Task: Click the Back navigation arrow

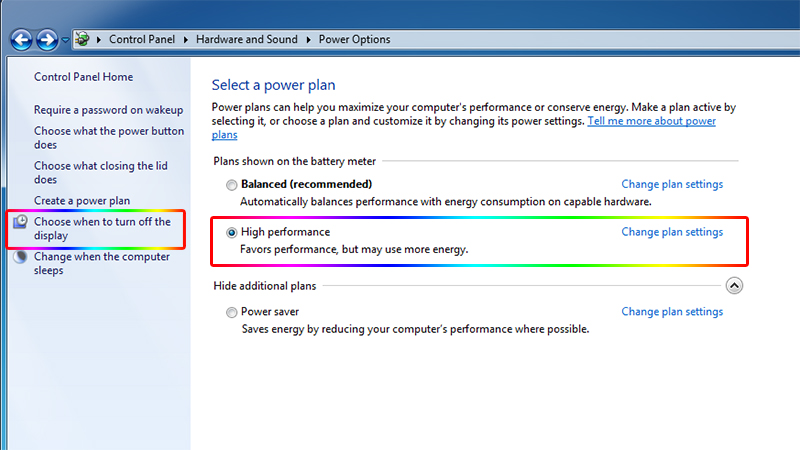Action: [x=21, y=40]
